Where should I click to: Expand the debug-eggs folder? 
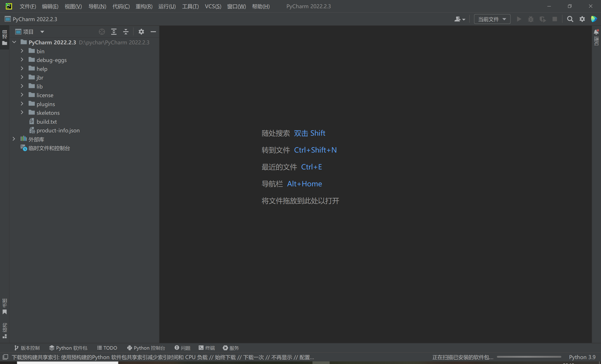click(x=22, y=60)
